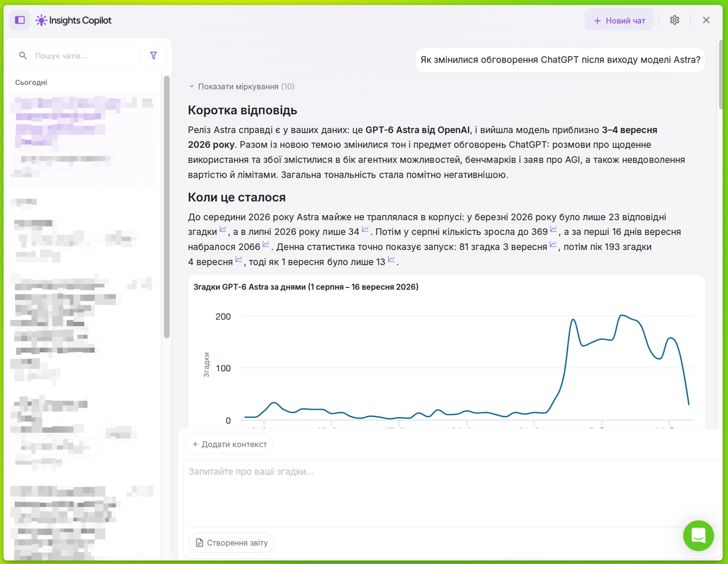Click the user question about ChatGPT and Astra

560,60
